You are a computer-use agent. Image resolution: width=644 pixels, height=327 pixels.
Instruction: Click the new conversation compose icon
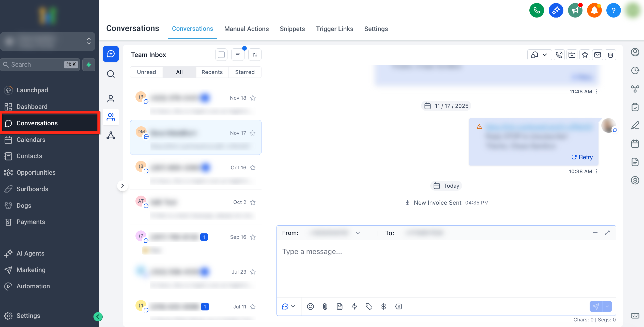[x=111, y=54]
